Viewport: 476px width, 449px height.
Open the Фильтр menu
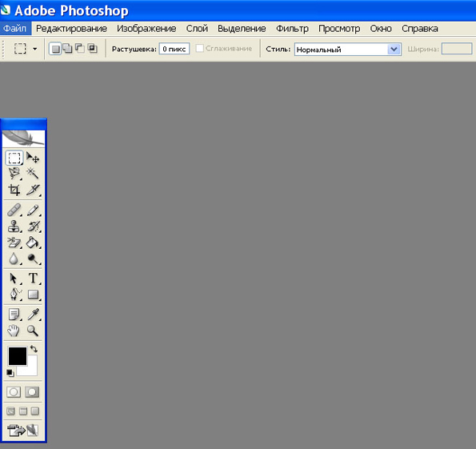coord(292,29)
